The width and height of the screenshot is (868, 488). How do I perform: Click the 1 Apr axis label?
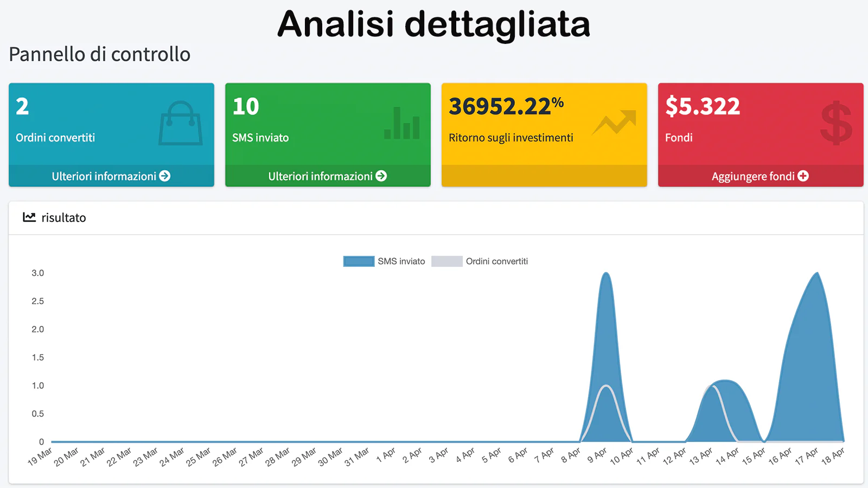tap(387, 454)
